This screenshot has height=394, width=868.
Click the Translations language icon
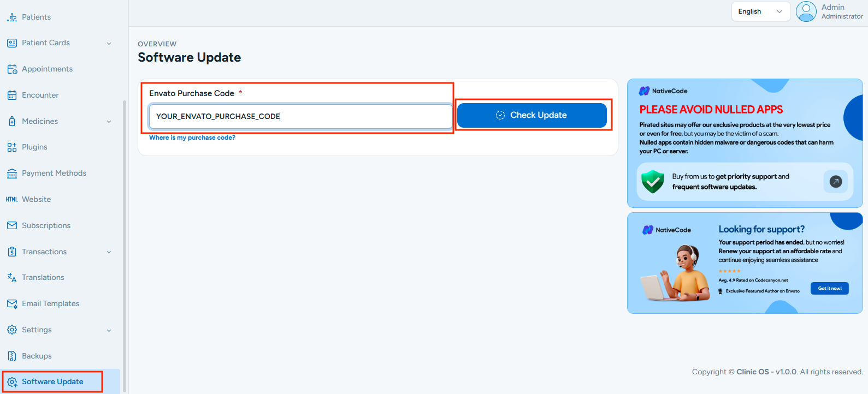click(12, 278)
